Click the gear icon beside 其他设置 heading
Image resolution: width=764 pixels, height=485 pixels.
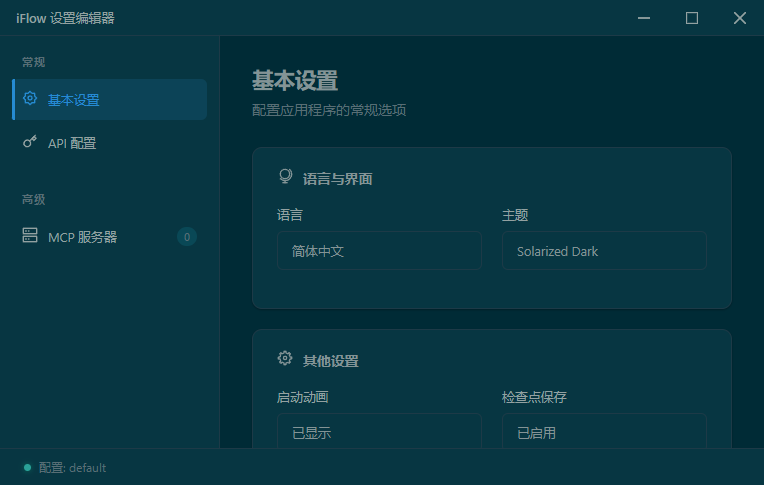coord(285,359)
